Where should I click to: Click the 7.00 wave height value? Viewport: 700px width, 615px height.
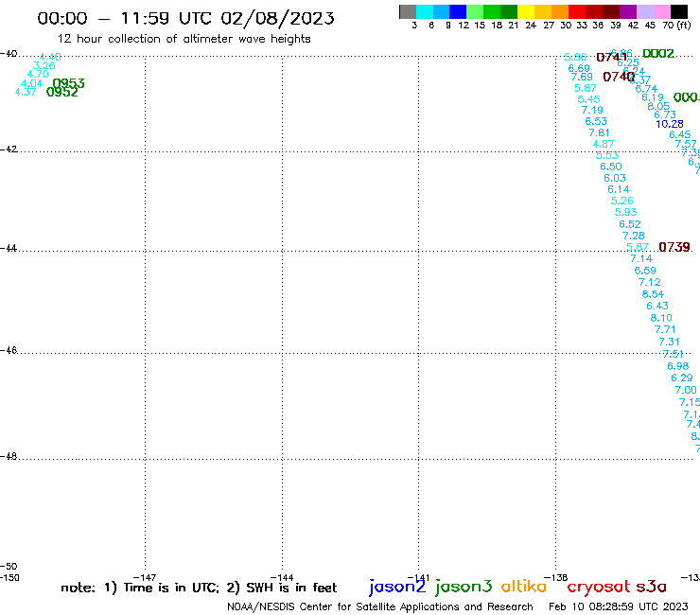[686, 391]
